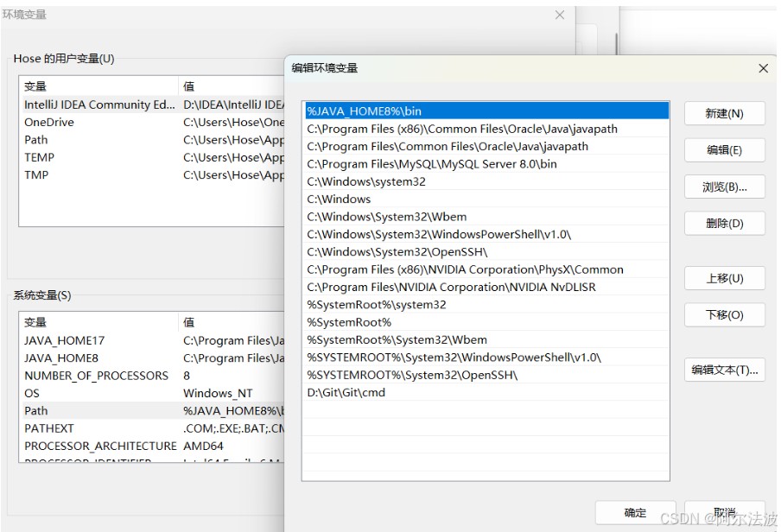Click the 新建(N) button

[724, 113]
